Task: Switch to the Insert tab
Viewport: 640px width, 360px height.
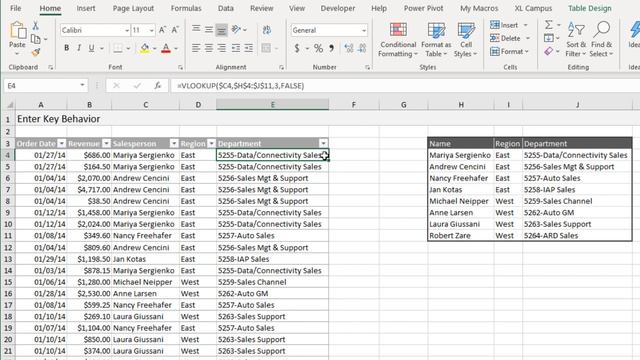Action: (86, 8)
